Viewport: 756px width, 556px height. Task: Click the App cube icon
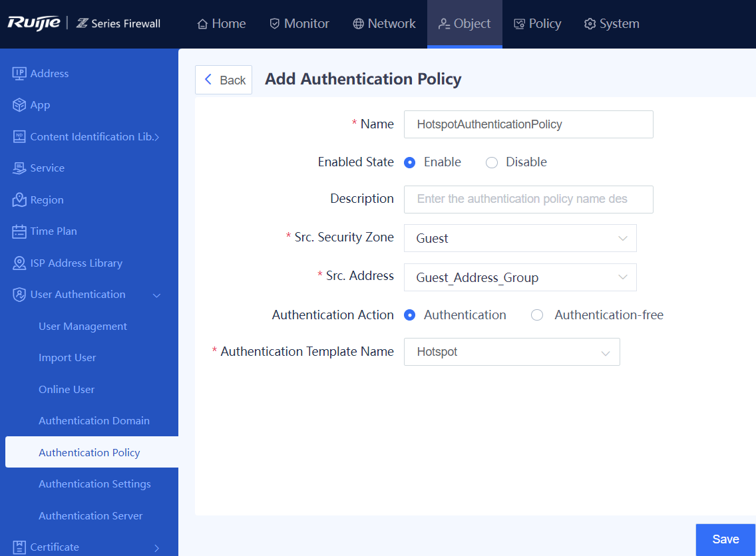[x=19, y=104]
